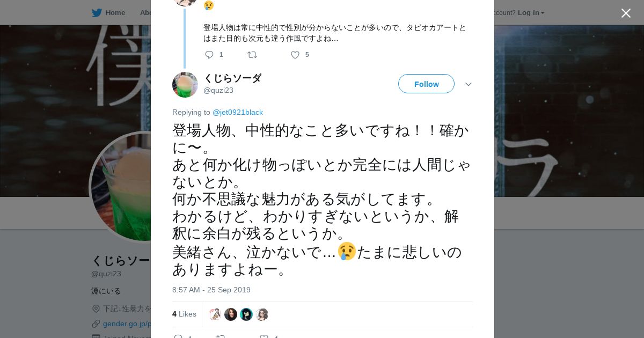Open くじらソーダ avatar in tweet header
The width and height of the screenshot is (644, 338).
185,85
